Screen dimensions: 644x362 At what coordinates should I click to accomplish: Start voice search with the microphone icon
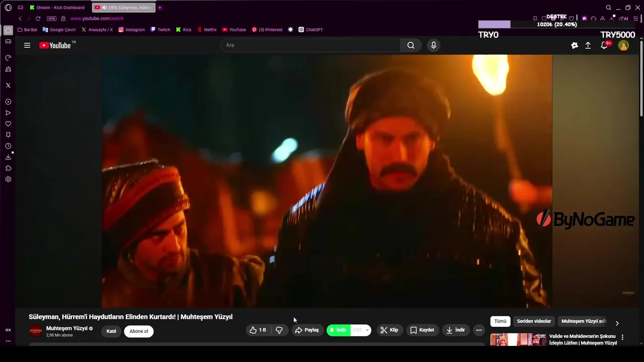(x=434, y=45)
